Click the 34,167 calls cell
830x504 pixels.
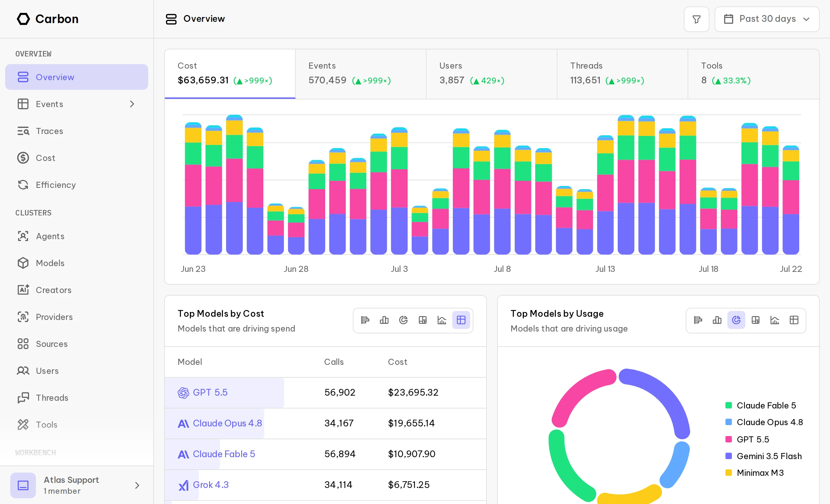(x=339, y=423)
